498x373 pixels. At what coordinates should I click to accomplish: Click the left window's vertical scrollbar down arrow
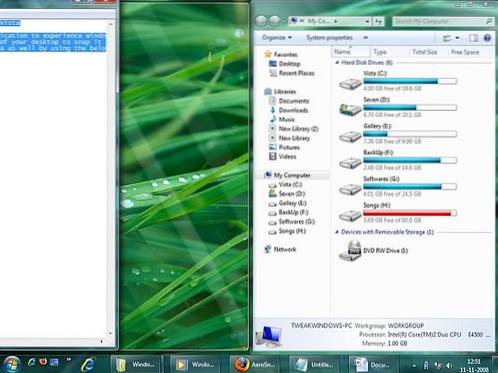pos(110,333)
